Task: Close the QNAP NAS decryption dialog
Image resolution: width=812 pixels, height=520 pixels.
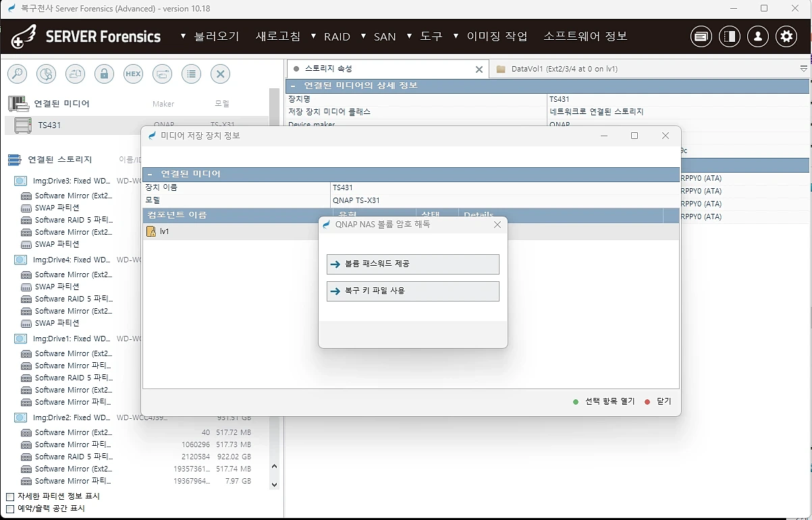Action: click(497, 225)
